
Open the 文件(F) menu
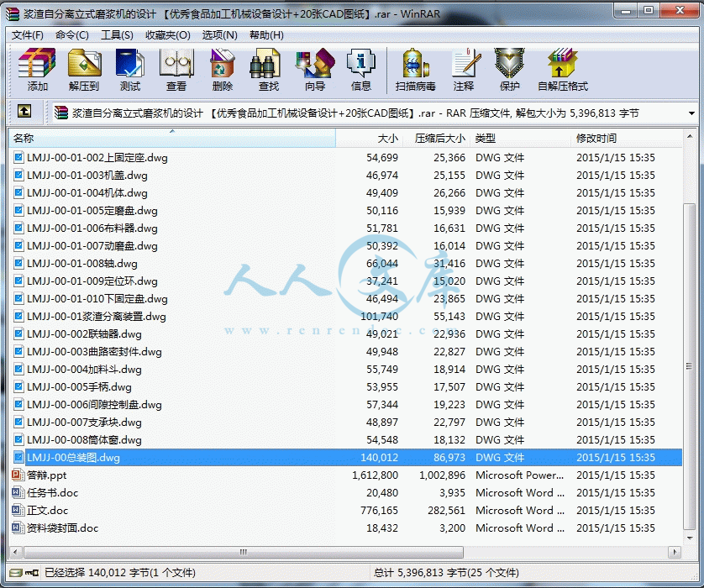[28, 35]
